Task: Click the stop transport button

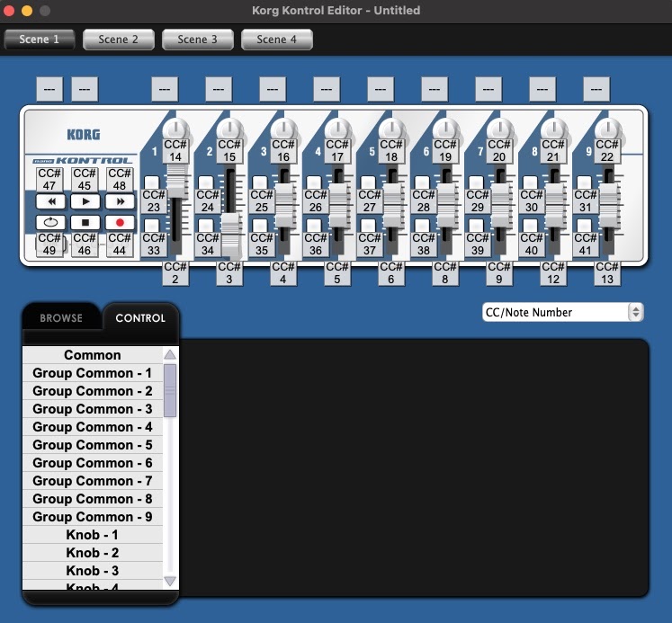Action: point(85,222)
